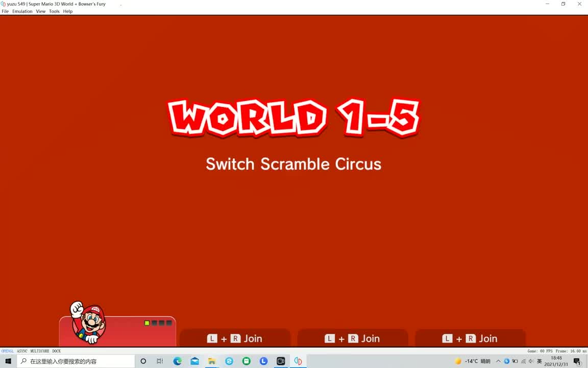
Task: Toggle ASYNC GPU emulation in status bar
Action: click(22, 351)
